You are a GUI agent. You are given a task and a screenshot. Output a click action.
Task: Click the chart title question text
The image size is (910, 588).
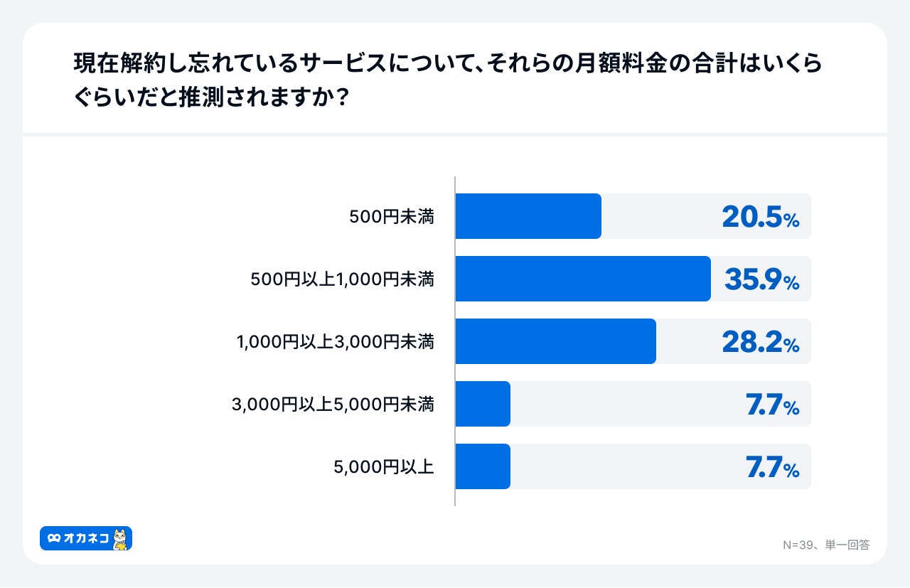pos(448,80)
